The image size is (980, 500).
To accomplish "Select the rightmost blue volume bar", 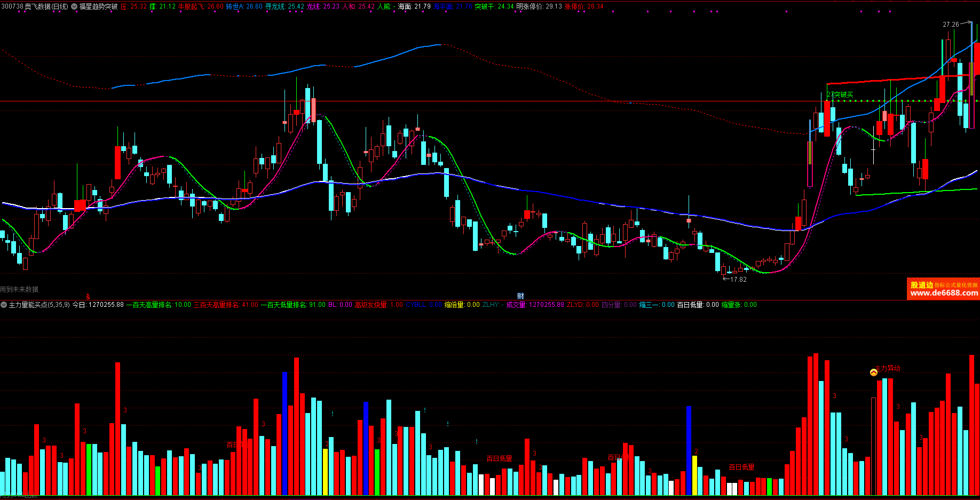I will (689, 450).
